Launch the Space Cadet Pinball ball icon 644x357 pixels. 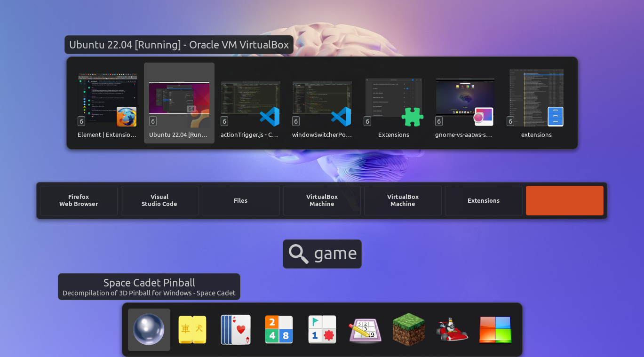(x=149, y=330)
